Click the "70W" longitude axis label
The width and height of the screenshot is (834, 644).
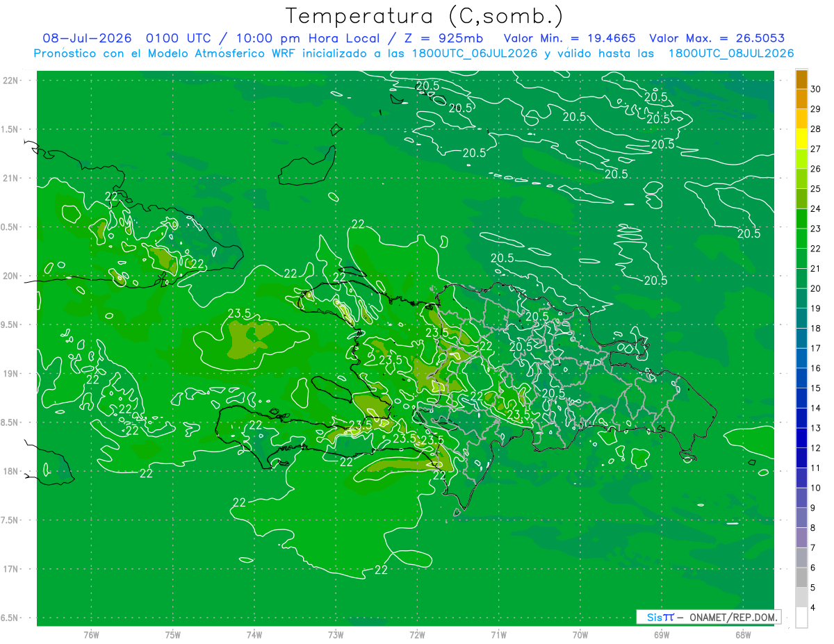click(x=580, y=634)
